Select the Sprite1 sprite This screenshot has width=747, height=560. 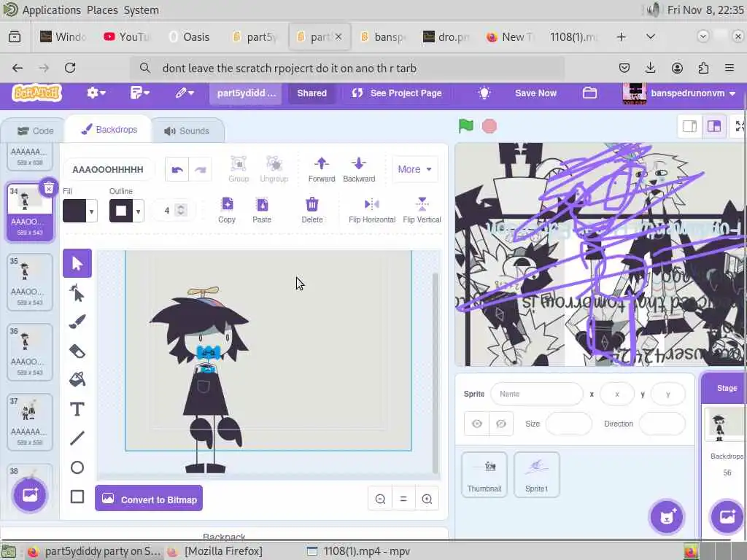536,474
